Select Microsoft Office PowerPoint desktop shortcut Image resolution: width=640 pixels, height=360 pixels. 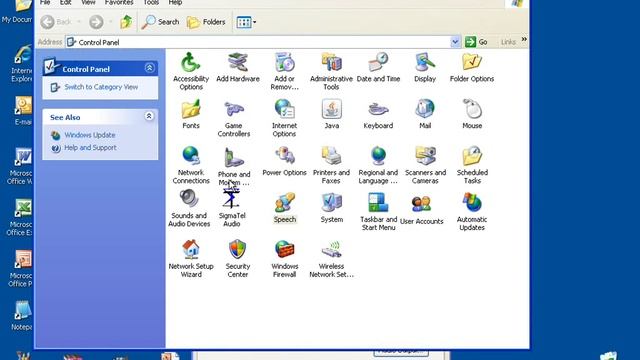(x=21, y=269)
